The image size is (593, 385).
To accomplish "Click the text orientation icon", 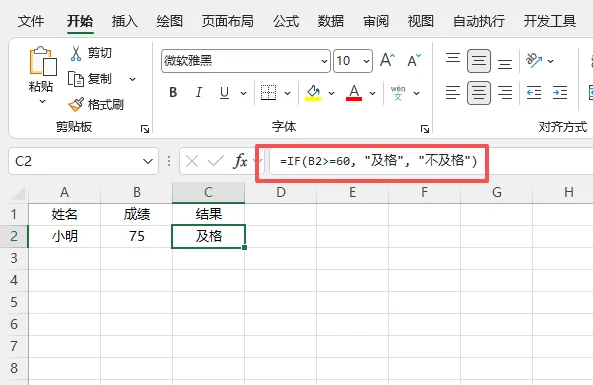I will pos(534,61).
